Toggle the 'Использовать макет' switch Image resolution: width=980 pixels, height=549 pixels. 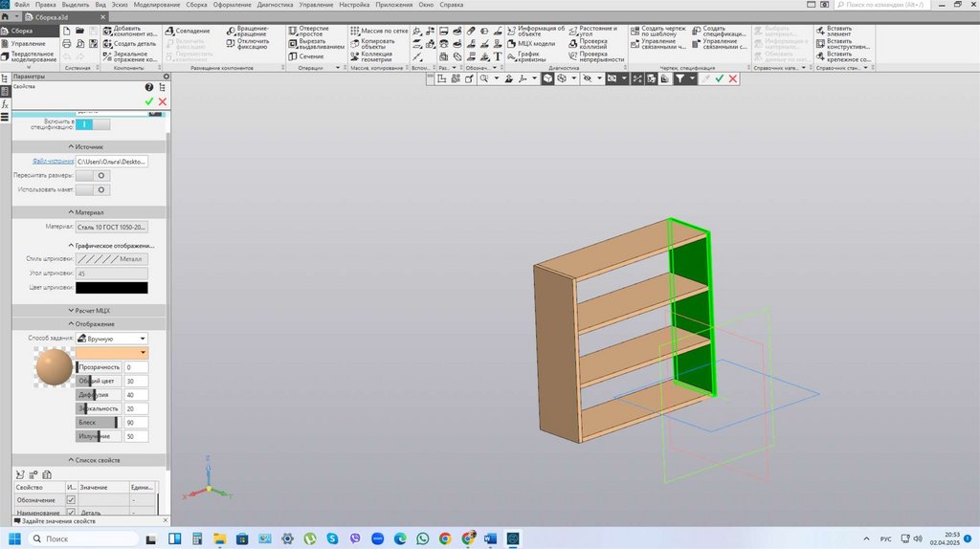click(93, 190)
